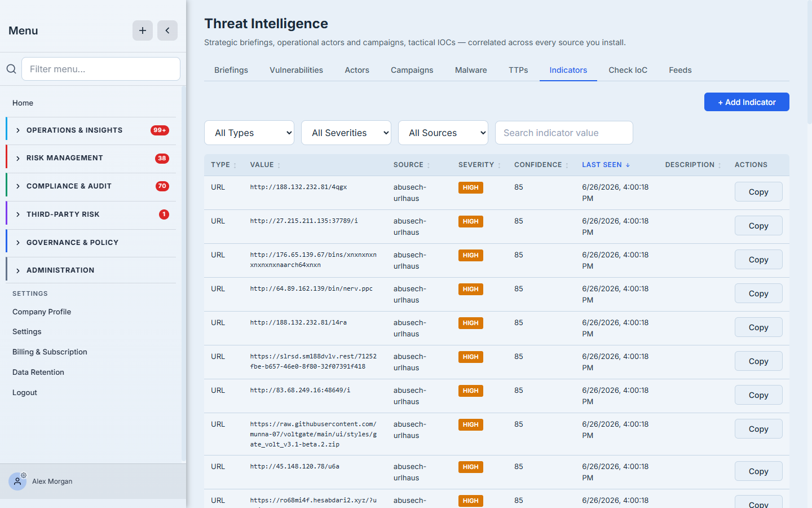This screenshot has width=812, height=508.
Task: Copy the 45.148.120.78/u6a indicator
Action: point(758,471)
